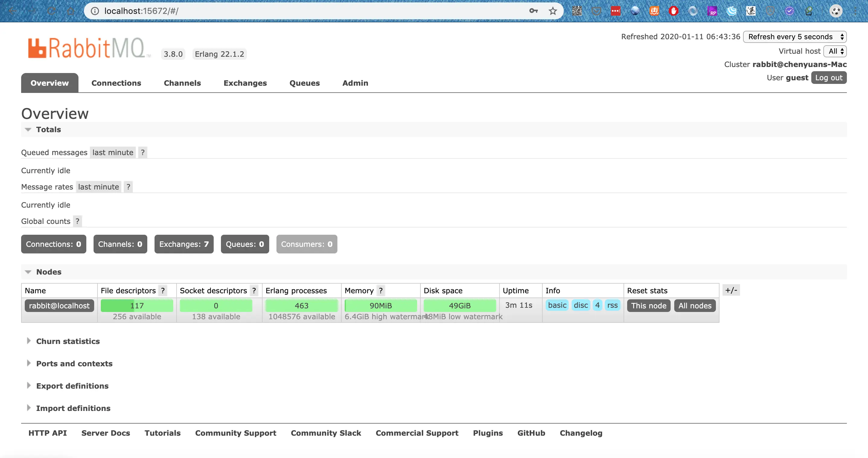The image size is (868, 458).
Task: Click the Message rates help question mark
Action: (x=128, y=187)
